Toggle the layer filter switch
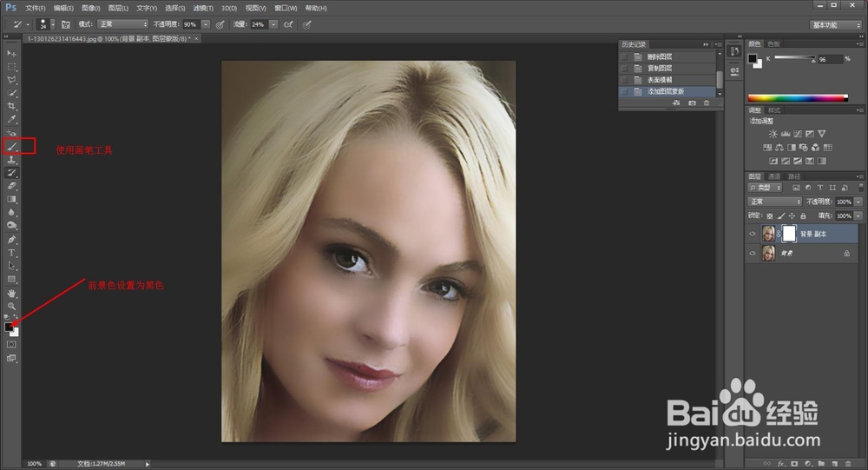Viewport: 868px width, 470px height. pos(861,188)
